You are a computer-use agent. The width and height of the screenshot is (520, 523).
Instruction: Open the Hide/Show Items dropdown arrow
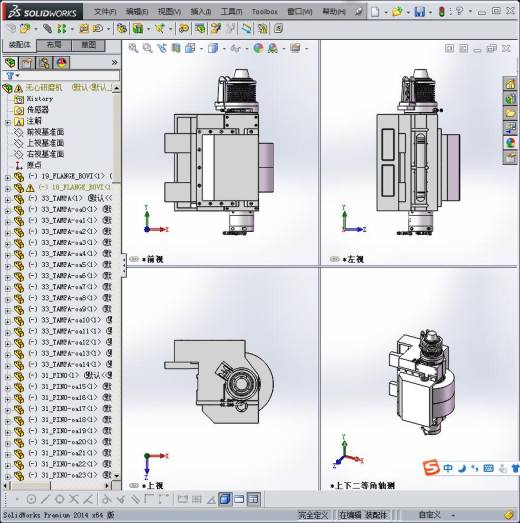click(x=247, y=49)
